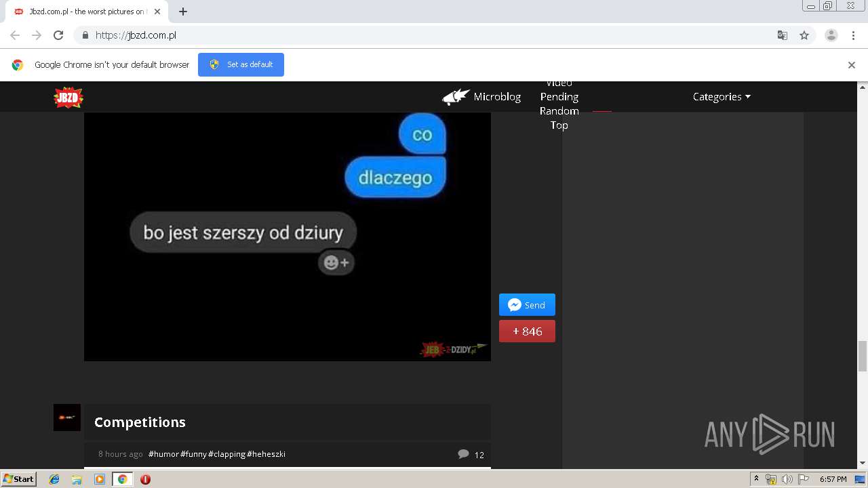Open the Pending posts link
The width and height of the screenshot is (868, 488).
point(559,97)
